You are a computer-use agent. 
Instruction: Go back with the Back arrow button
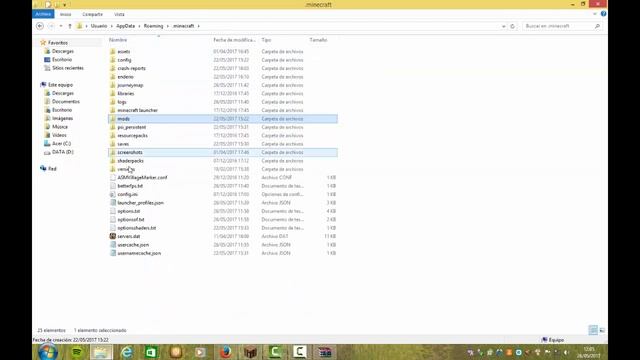point(40,26)
